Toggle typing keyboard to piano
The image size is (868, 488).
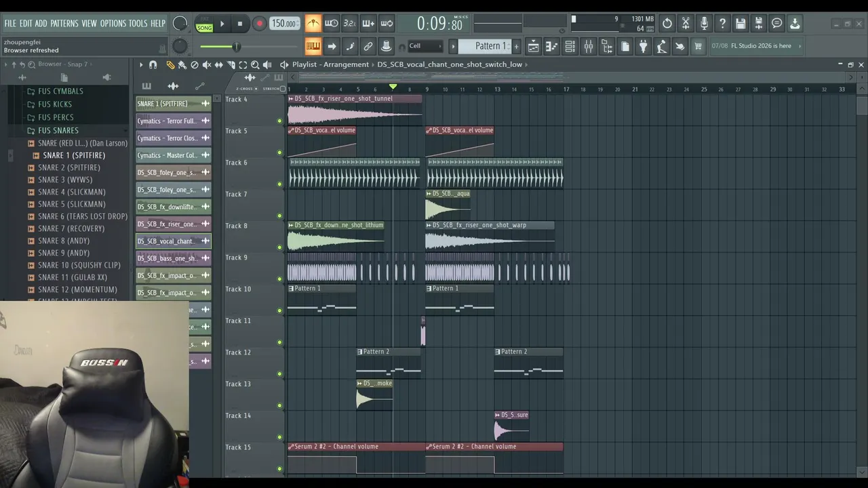pos(313,46)
